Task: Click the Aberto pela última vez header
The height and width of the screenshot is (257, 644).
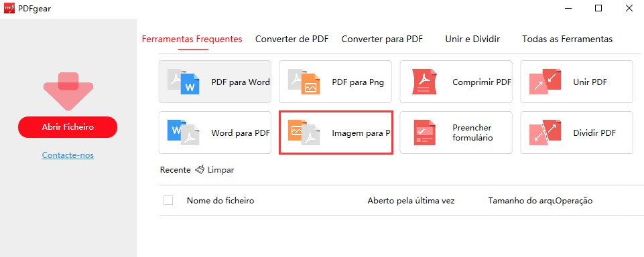Action: point(411,200)
